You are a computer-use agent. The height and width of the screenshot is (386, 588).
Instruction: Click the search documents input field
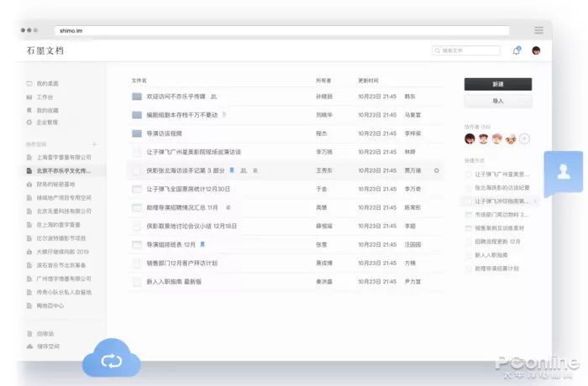[466, 50]
